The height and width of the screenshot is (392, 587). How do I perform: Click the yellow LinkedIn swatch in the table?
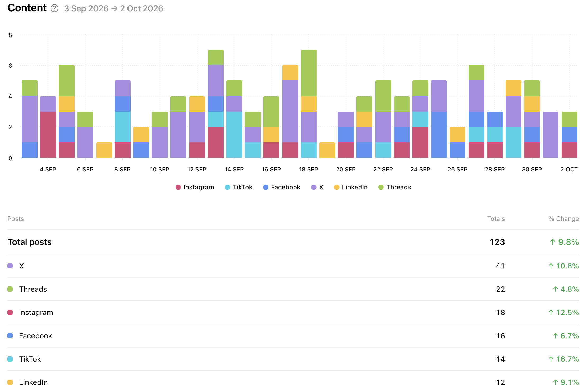point(10,382)
